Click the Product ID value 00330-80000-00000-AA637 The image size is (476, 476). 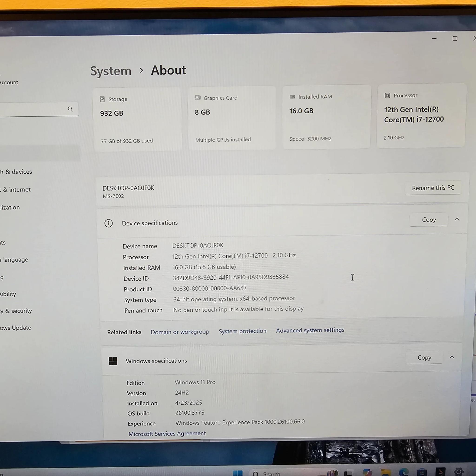(210, 288)
